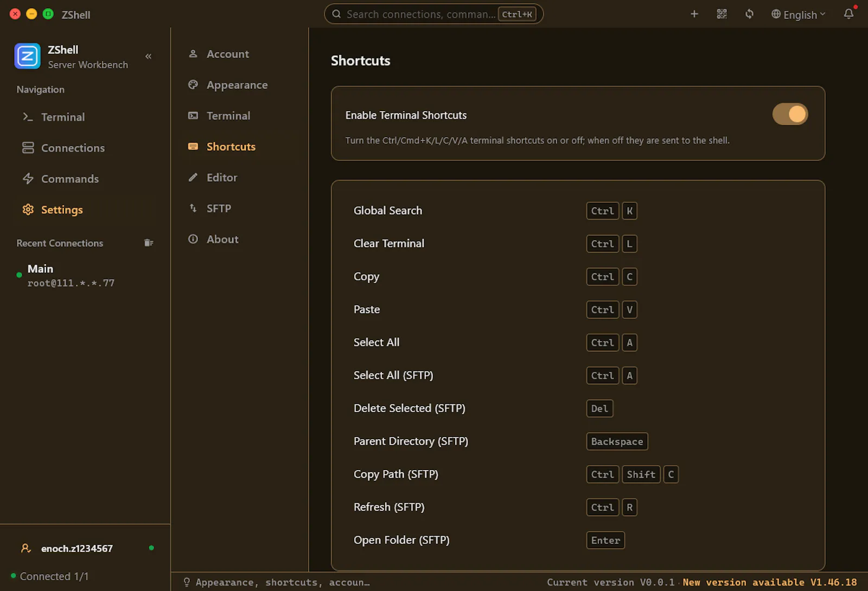The image size is (868, 591).
Task: Click the New version available V1.46.18 link
Action: coord(770,582)
